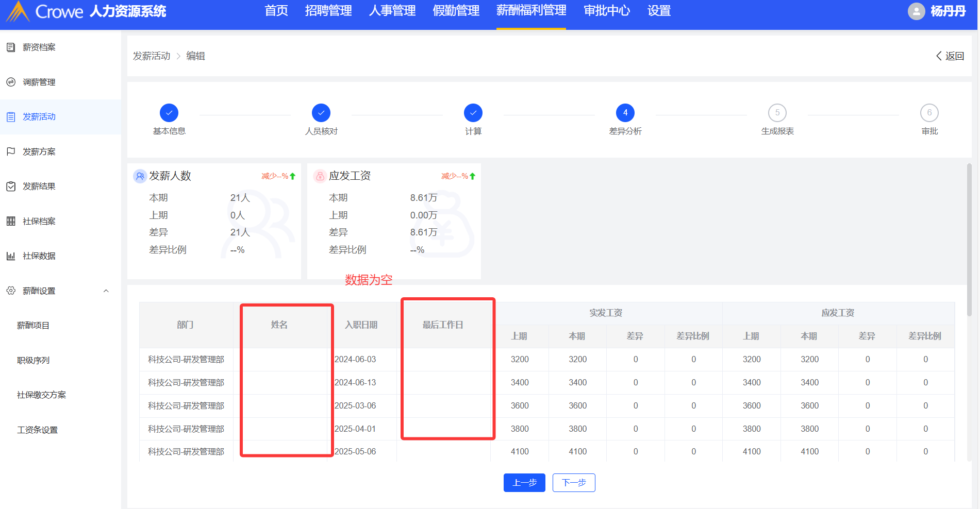
Task: Click the 入职日期 column header
Action: [361, 325]
